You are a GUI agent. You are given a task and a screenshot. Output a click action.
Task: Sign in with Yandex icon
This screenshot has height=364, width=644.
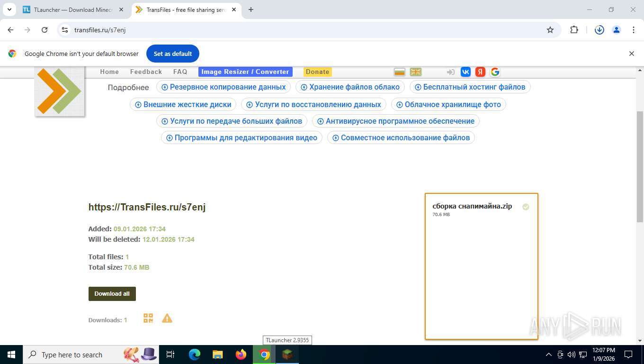pyautogui.click(x=480, y=72)
